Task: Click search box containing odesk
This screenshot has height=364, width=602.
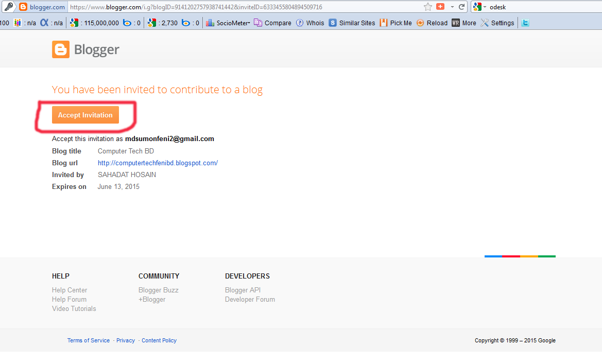Action: (x=545, y=7)
